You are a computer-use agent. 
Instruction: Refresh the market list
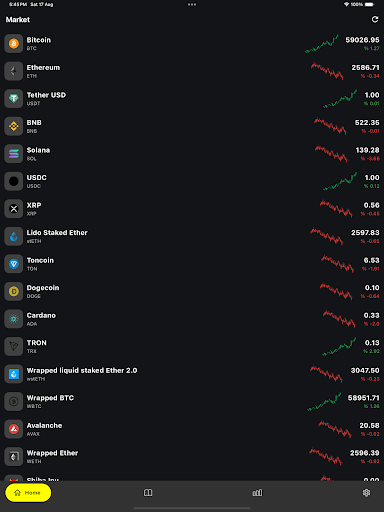pos(375,20)
